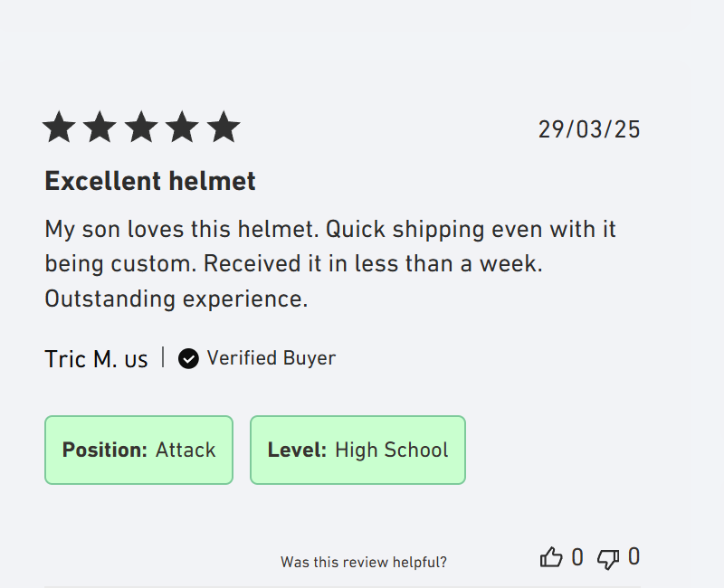Click the fifth rating star
The width and height of the screenshot is (724, 588).
tap(223, 128)
